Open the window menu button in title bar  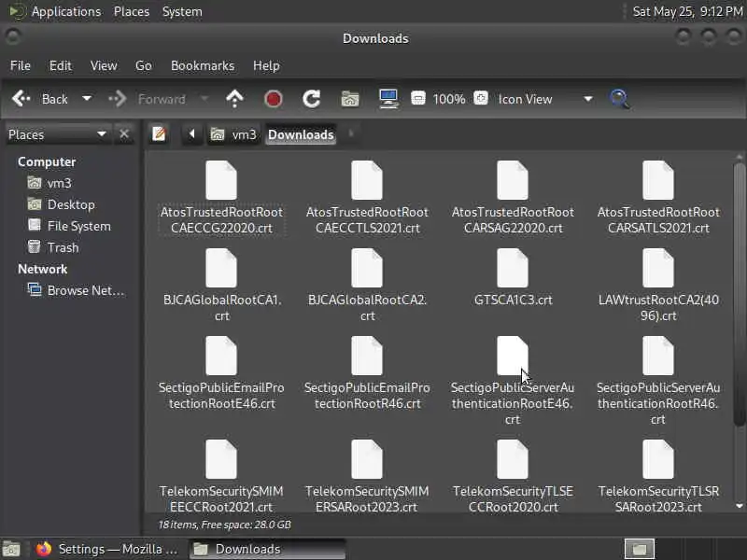[x=13, y=36]
